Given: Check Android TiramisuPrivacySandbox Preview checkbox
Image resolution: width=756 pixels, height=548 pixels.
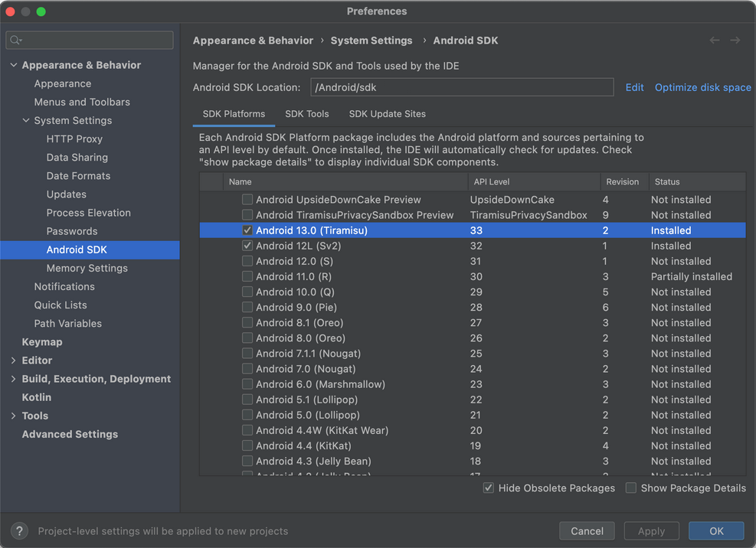Looking at the screenshot, I should pyautogui.click(x=247, y=215).
